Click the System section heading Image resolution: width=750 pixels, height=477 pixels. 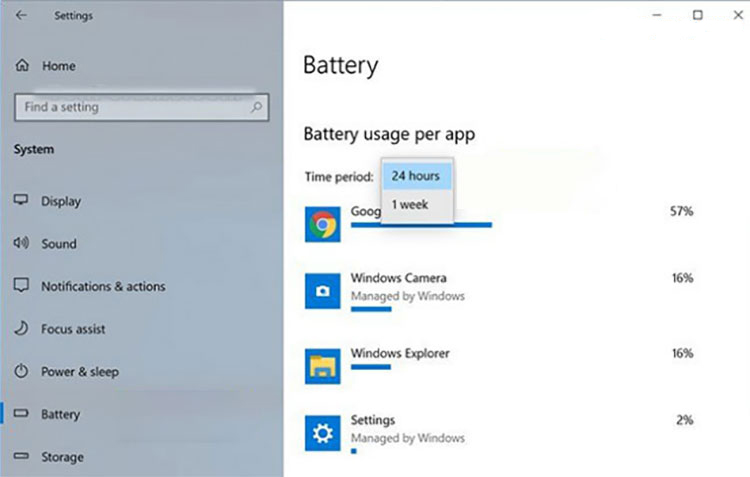click(x=33, y=149)
